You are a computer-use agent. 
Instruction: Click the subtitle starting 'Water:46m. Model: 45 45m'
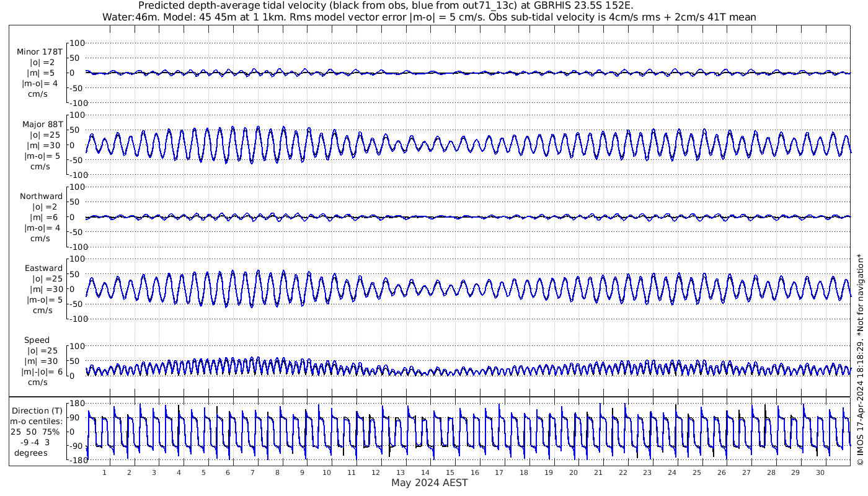click(x=429, y=17)
